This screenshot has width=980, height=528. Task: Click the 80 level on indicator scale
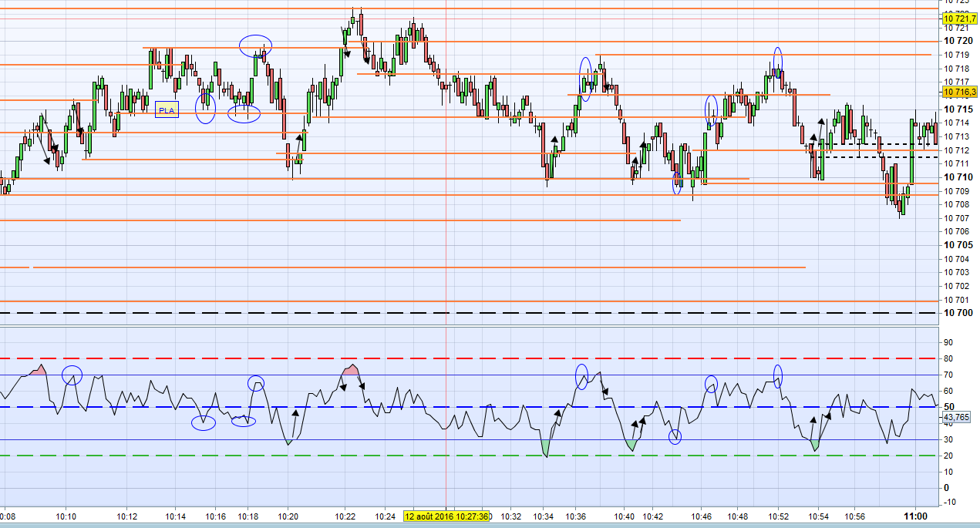(x=948, y=358)
